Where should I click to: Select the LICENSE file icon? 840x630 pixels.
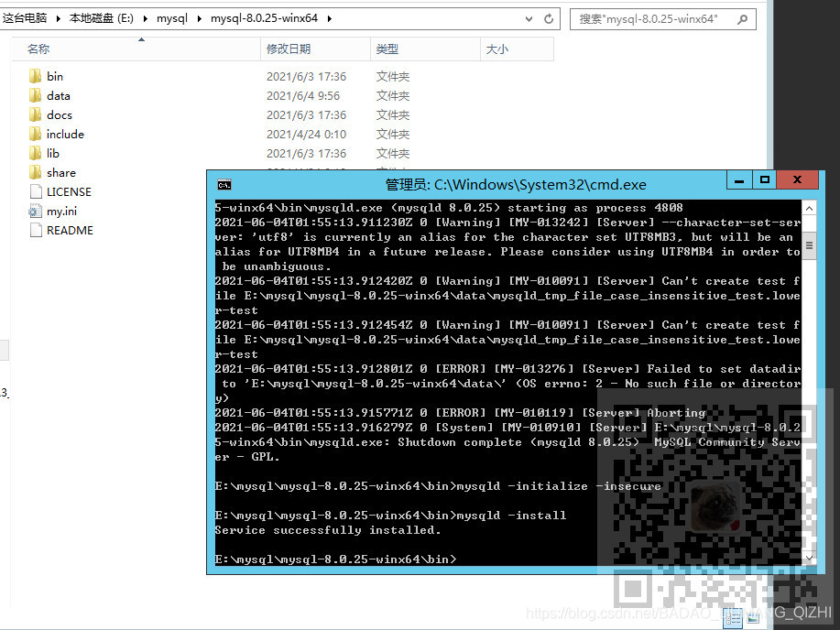click(36, 191)
